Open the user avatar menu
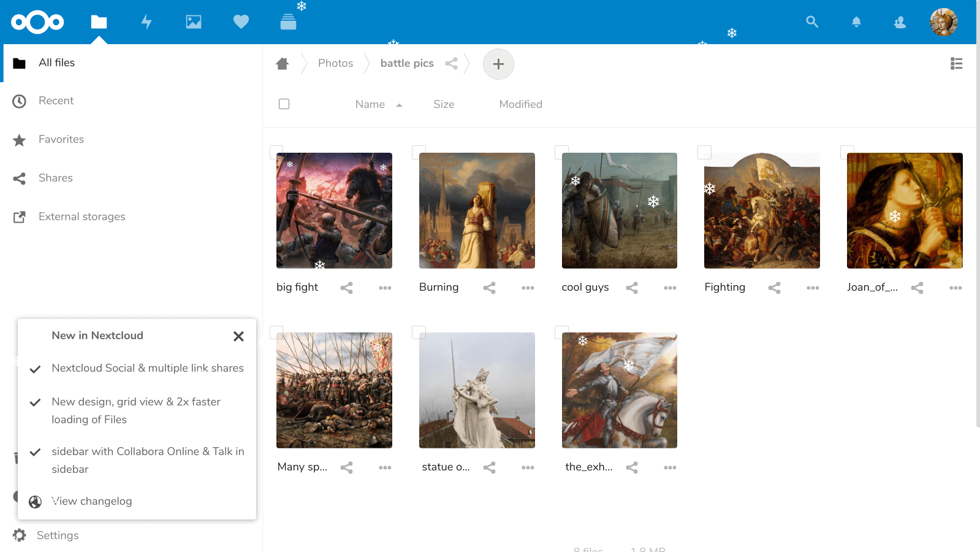 [944, 22]
